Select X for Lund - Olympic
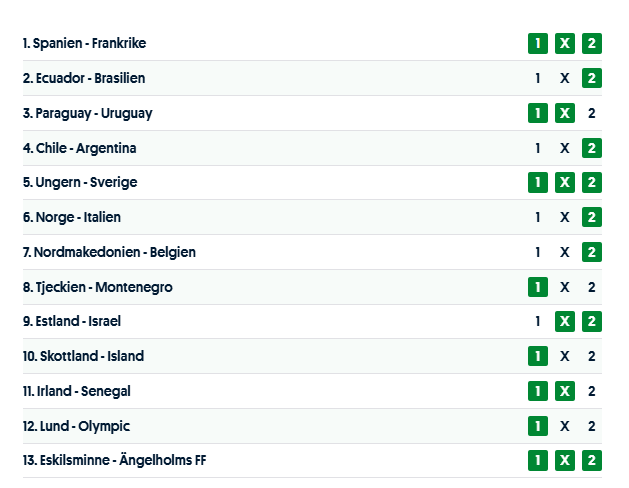629x488 pixels. (565, 426)
